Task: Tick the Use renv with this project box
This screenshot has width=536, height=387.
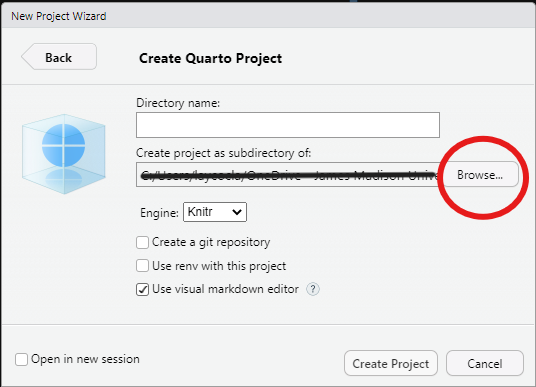Action: coord(143,266)
